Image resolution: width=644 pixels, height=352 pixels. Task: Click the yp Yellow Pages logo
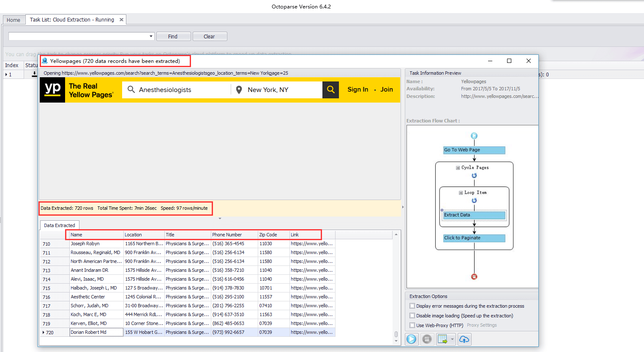(x=53, y=89)
